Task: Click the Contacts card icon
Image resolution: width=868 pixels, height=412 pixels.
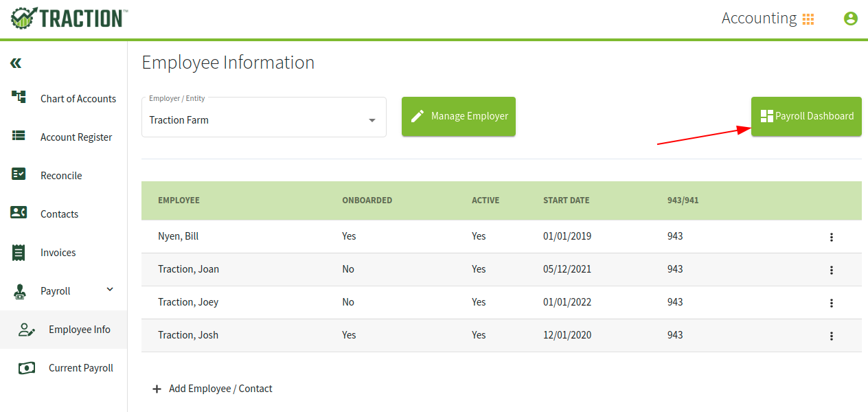Action: [x=19, y=213]
